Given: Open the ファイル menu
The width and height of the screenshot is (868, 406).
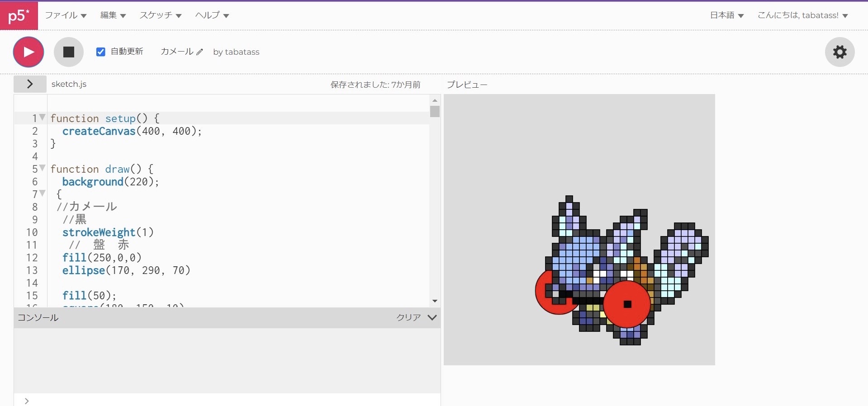Looking at the screenshot, I should point(66,15).
